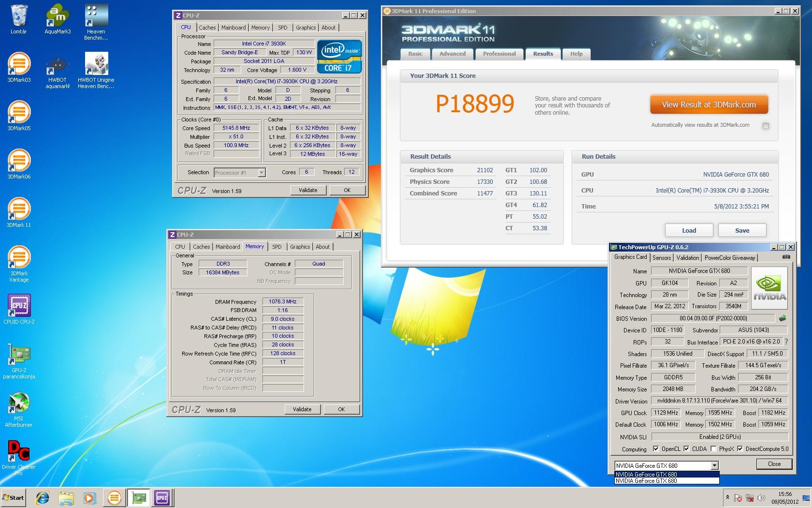The height and width of the screenshot is (508, 812).
Task: Click the CPU Name field in CPU-Z
Action: click(x=264, y=44)
